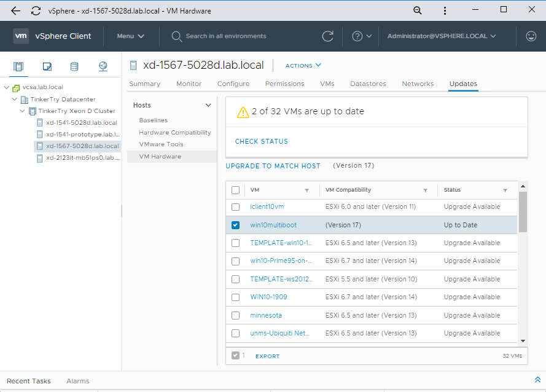Open the Administrator@VSPHERE.LOCAL user menu

click(442, 36)
